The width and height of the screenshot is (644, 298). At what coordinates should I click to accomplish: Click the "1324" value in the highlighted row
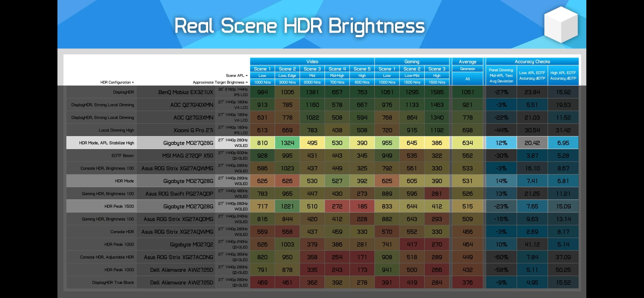[287, 143]
